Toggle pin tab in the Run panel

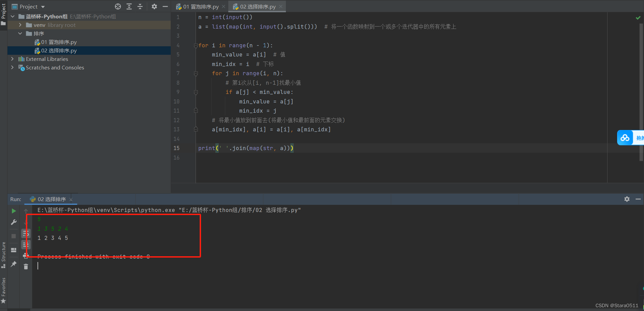pos(14,264)
